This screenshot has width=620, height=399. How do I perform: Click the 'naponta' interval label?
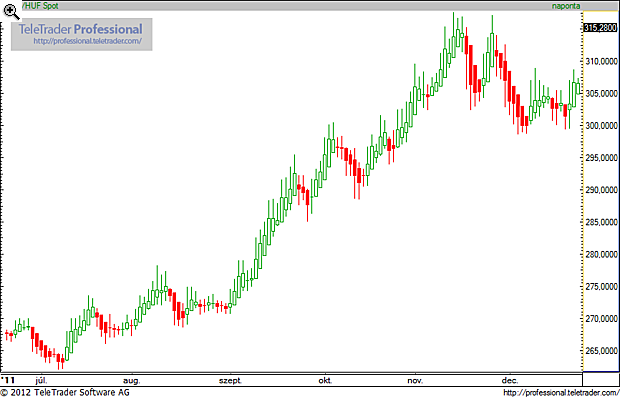click(566, 6)
